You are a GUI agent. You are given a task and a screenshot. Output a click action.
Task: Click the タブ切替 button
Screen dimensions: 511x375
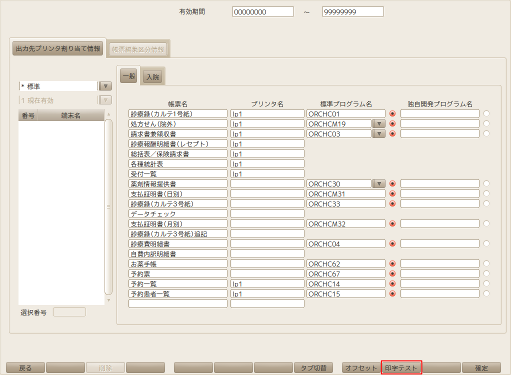(313, 368)
